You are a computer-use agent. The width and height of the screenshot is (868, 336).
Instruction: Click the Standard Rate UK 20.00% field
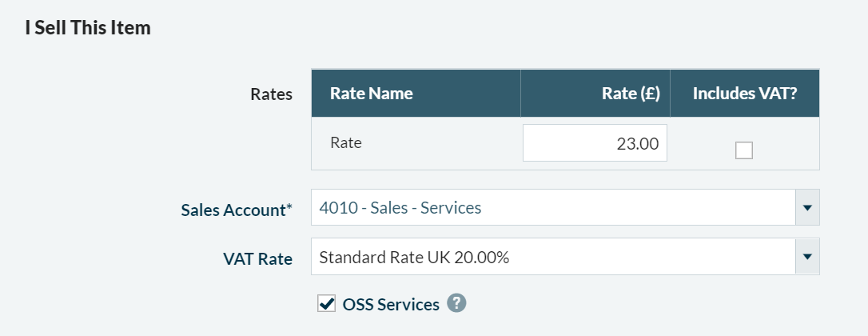(x=553, y=258)
